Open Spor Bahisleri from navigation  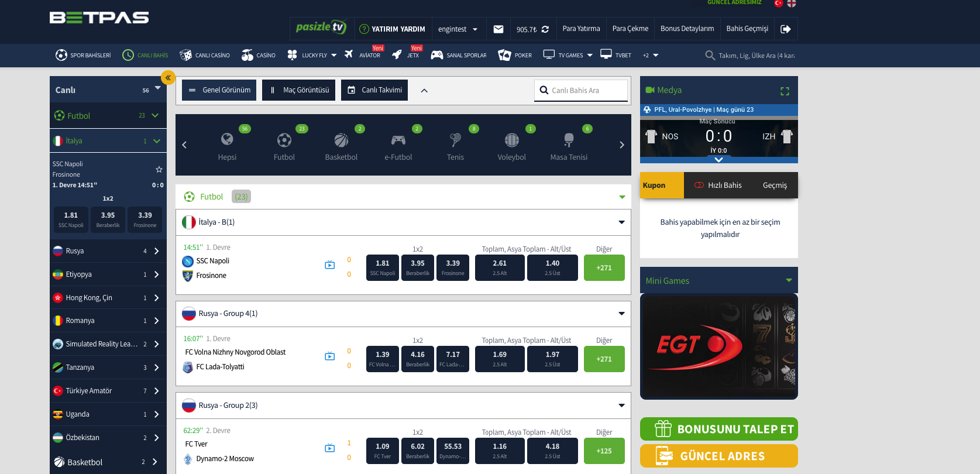pos(83,56)
